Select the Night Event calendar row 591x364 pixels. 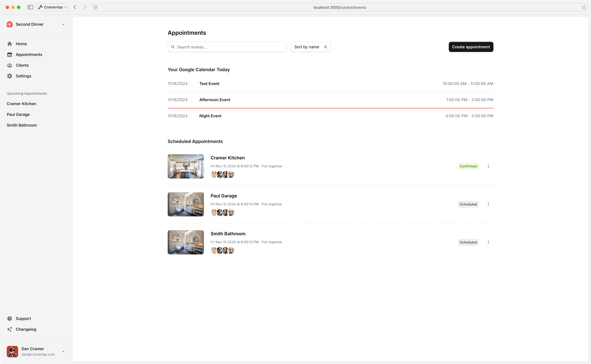point(330,116)
